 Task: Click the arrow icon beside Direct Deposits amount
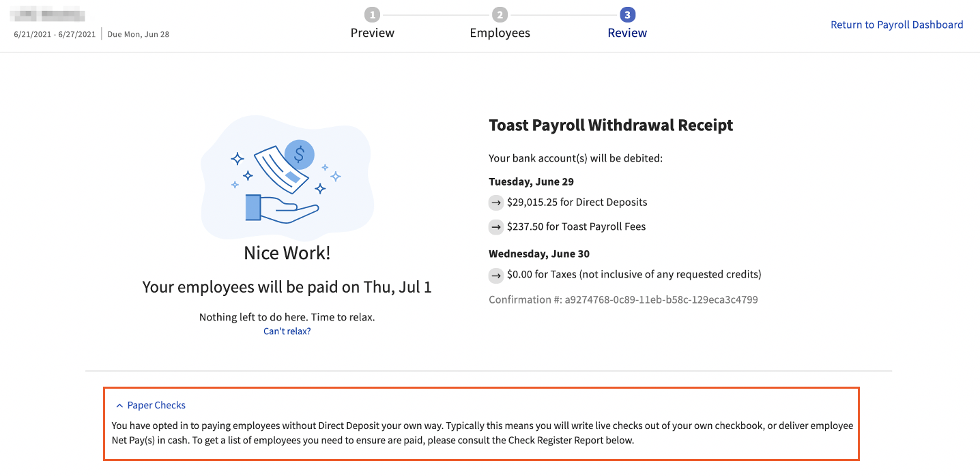496,203
